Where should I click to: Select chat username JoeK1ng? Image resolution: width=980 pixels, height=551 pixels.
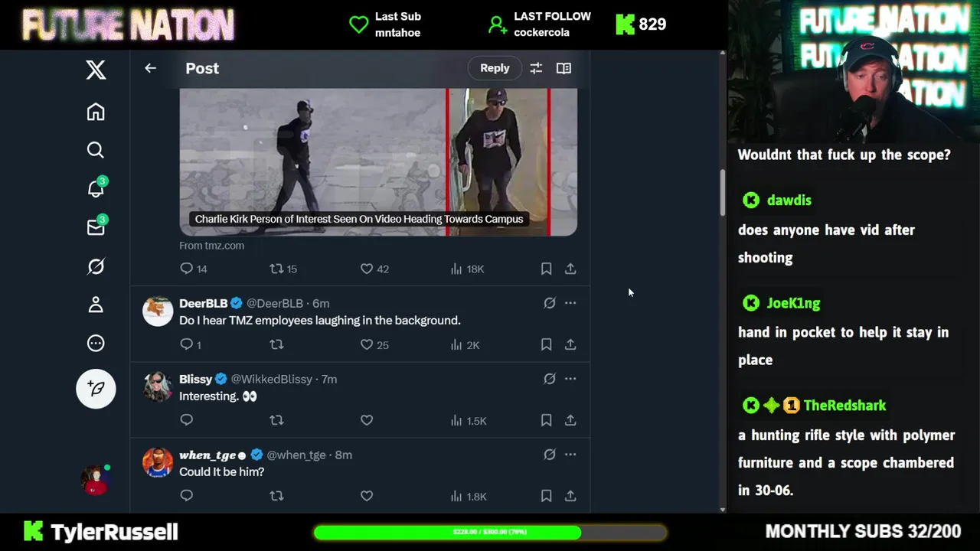pyautogui.click(x=793, y=303)
